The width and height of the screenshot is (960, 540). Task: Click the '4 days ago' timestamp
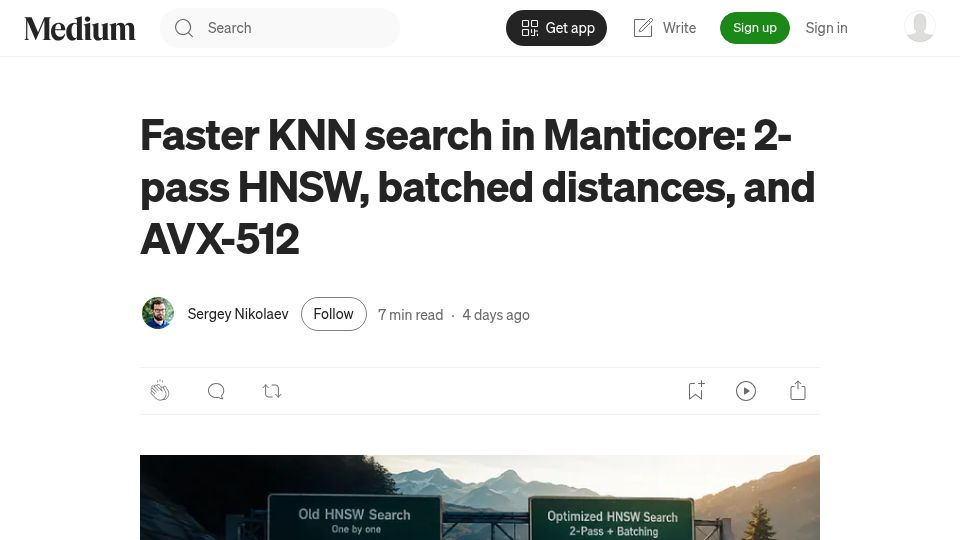pyautogui.click(x=496, y=315)
